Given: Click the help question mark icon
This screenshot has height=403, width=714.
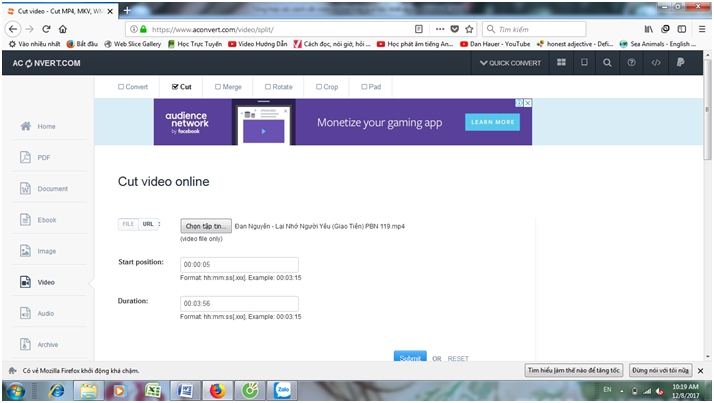Looking at the screenshot, I should pyautogui.click(x=632, y=63).
